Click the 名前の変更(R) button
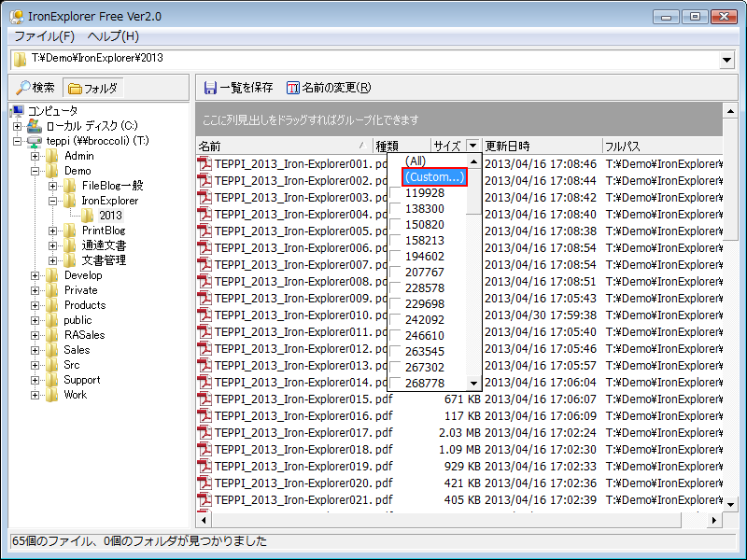The image size is (747, 560). [x=329, y=88]
